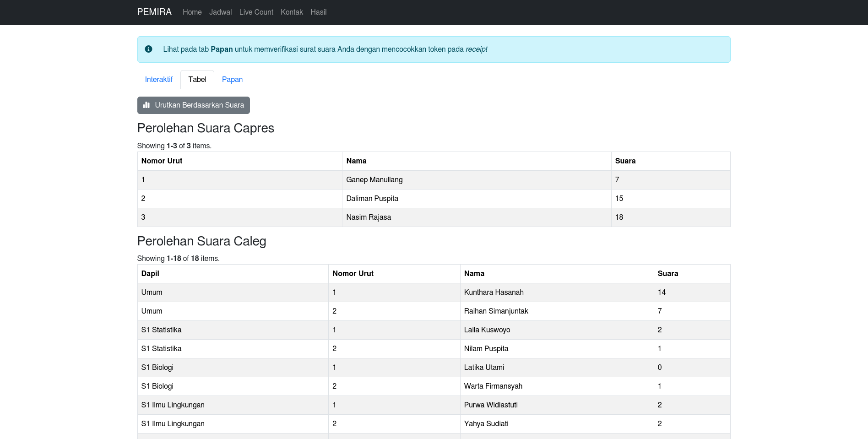Navigate to the Kontak page
The height and width of the screenshot is (439, 868).
pos(292,12)
